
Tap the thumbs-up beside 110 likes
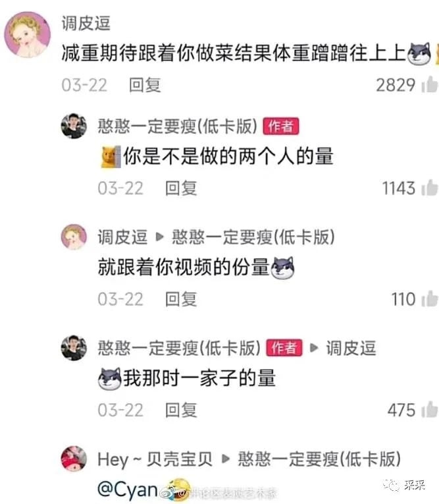pos(430,299)
